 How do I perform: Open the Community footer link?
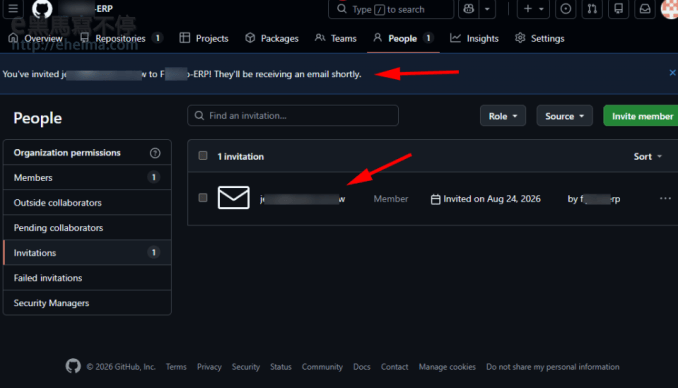[322, 367]
